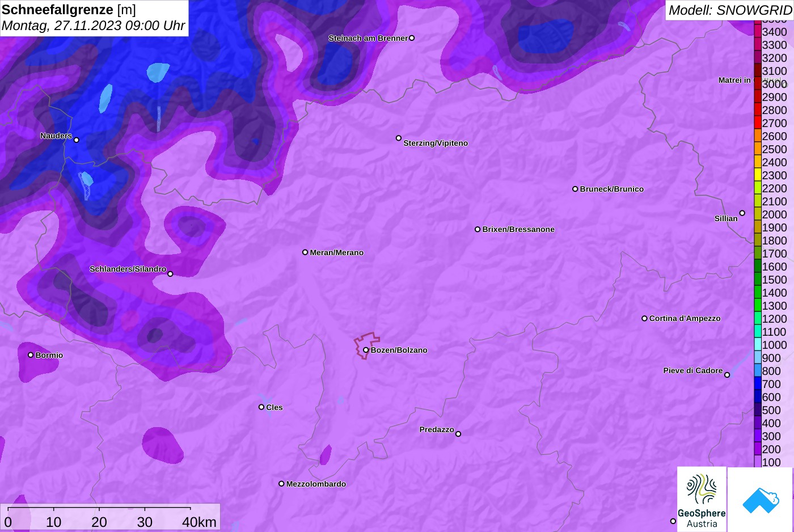The width and height of the screenshot is (794, 532).
Task: Click the Bozen/Bolzano label text
Action: 399,350
